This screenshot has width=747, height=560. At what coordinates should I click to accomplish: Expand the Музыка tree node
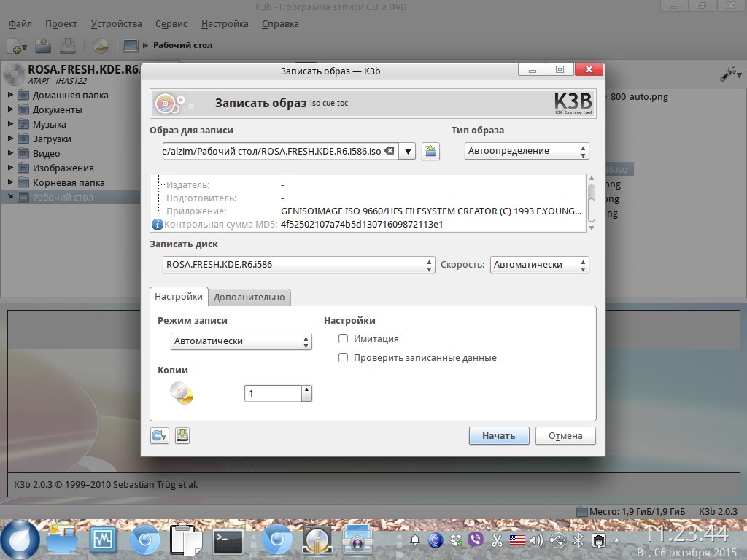[x=10, y=124]
